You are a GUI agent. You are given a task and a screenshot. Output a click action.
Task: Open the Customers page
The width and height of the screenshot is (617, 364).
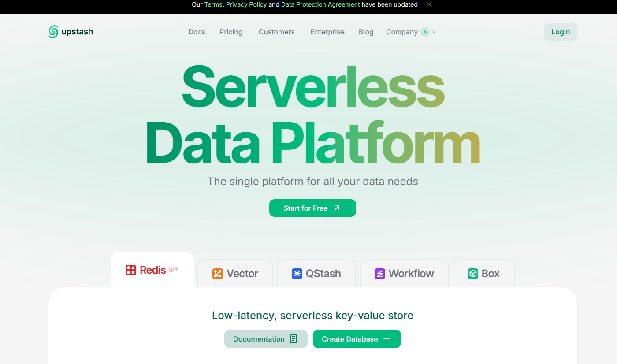click(x=276, y=32)
